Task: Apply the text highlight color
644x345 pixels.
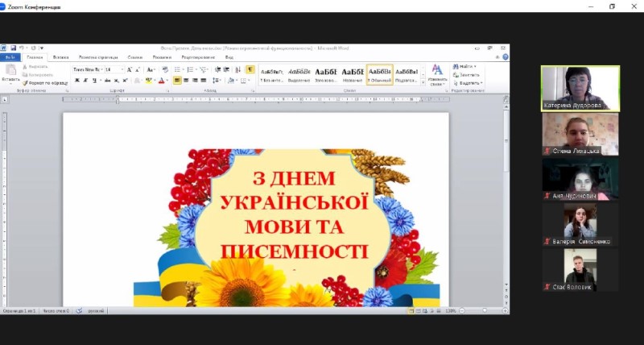Action: [x=148, y=81]
